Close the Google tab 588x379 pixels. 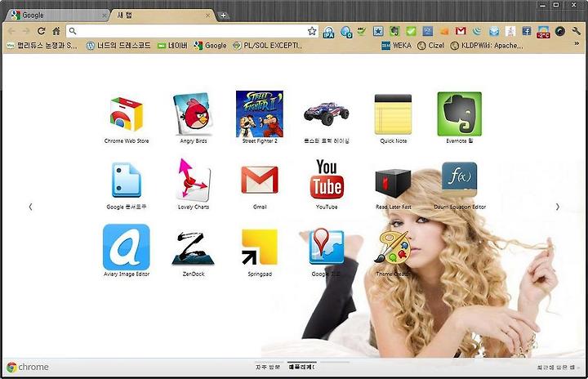[x=105, y=16]
